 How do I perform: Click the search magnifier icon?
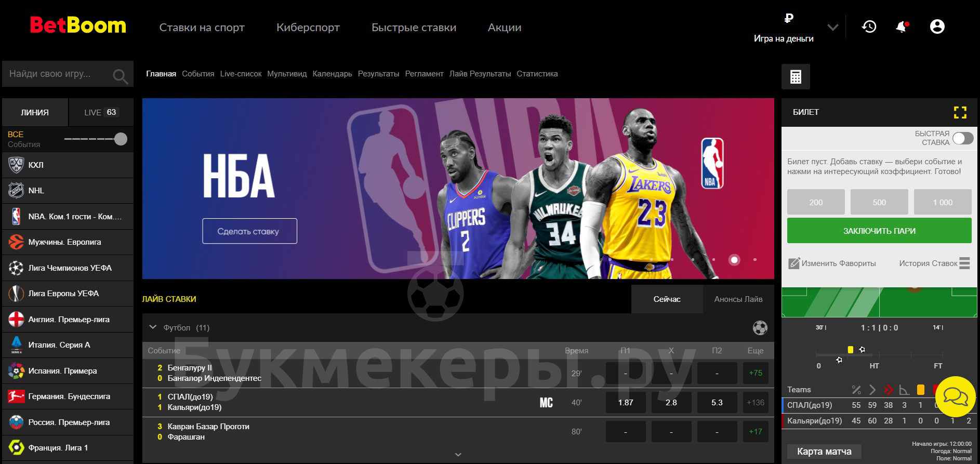pos(120,76)
